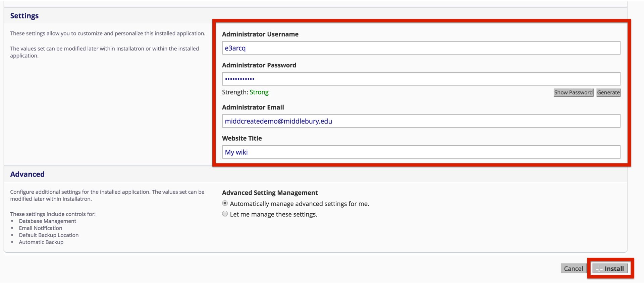
Task: Click the Email Notification list item
Action: (x=40, y=228)
